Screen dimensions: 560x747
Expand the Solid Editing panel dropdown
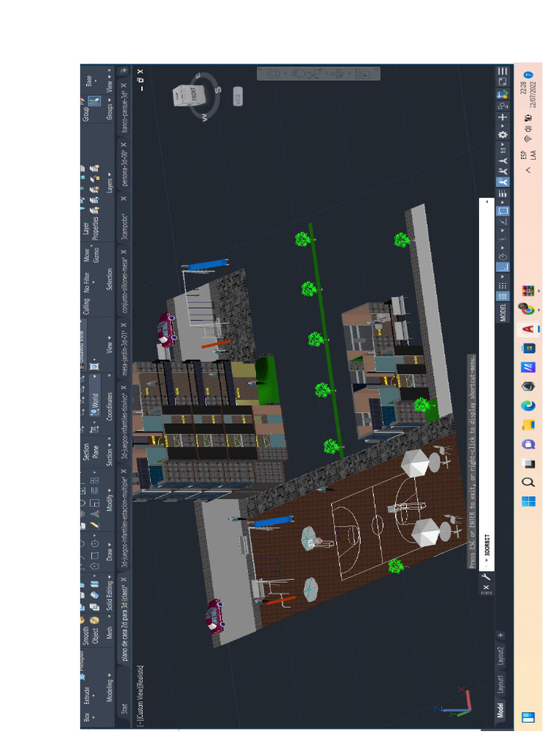coord(109,592)
